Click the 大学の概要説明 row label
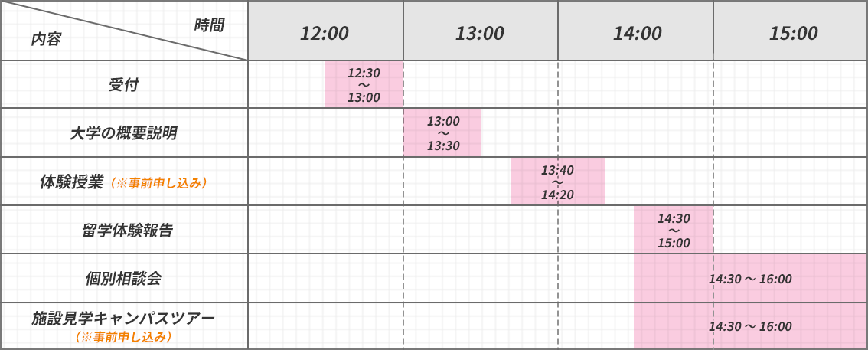This screenshot has height=350, width=868. coord(123,133)
